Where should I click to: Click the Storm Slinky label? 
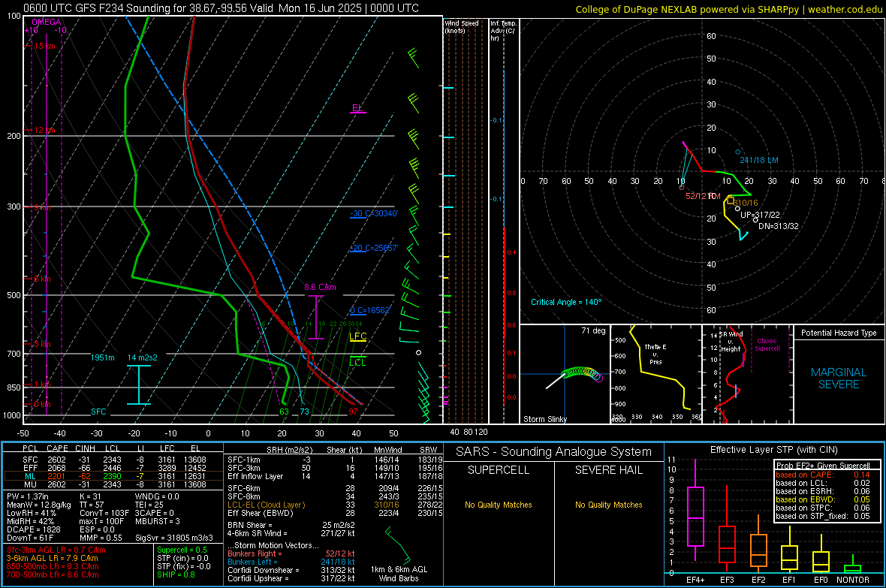tap(544, 419)
